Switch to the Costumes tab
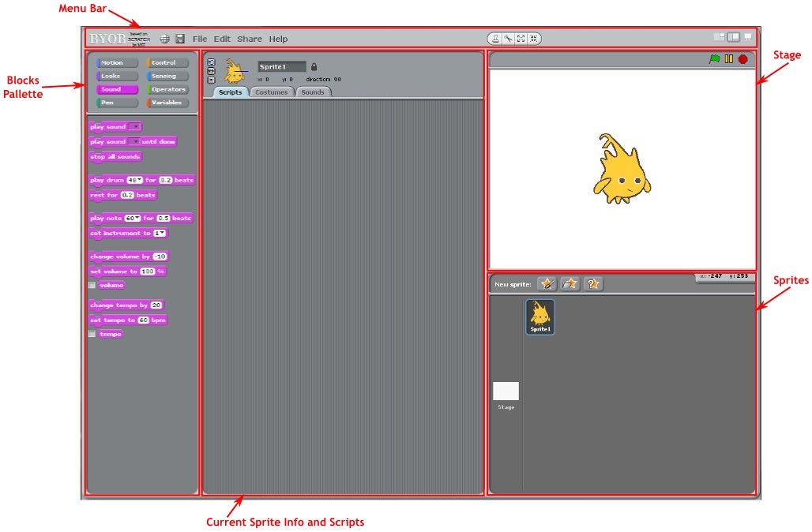Viewport: 812px width, 532px height. pos(273,92)
